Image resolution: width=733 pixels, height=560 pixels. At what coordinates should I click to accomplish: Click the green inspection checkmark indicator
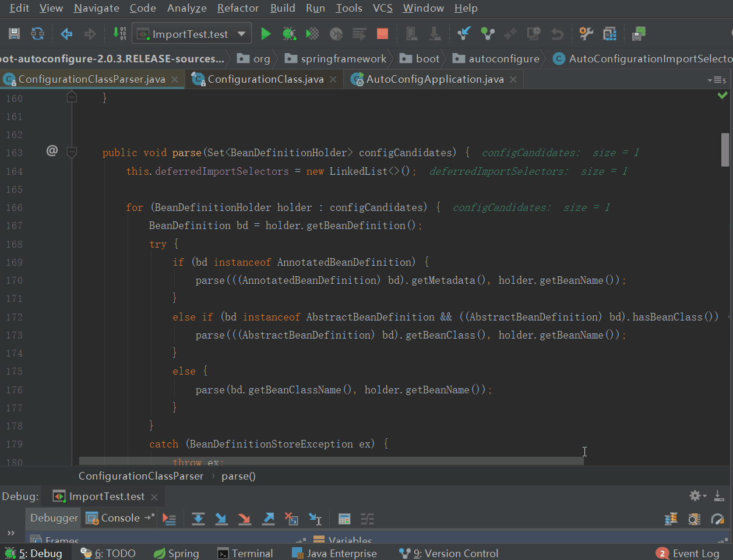coord(723,95)
